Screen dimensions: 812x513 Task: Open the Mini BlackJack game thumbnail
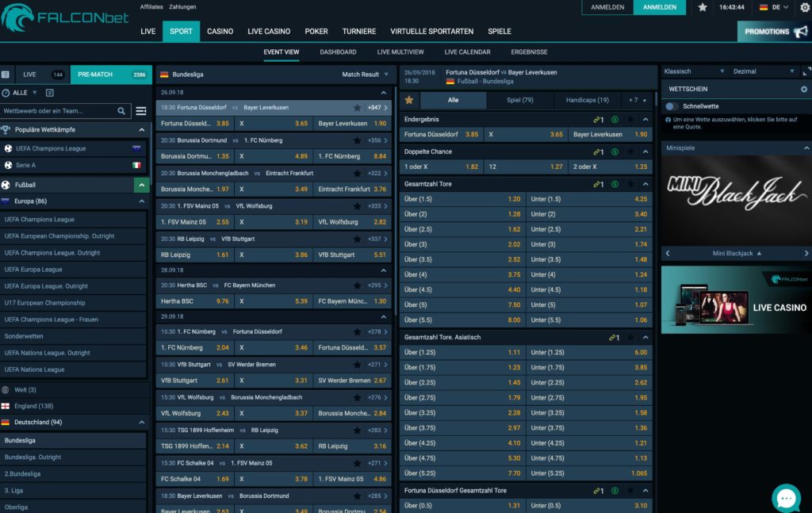(737, 200)
